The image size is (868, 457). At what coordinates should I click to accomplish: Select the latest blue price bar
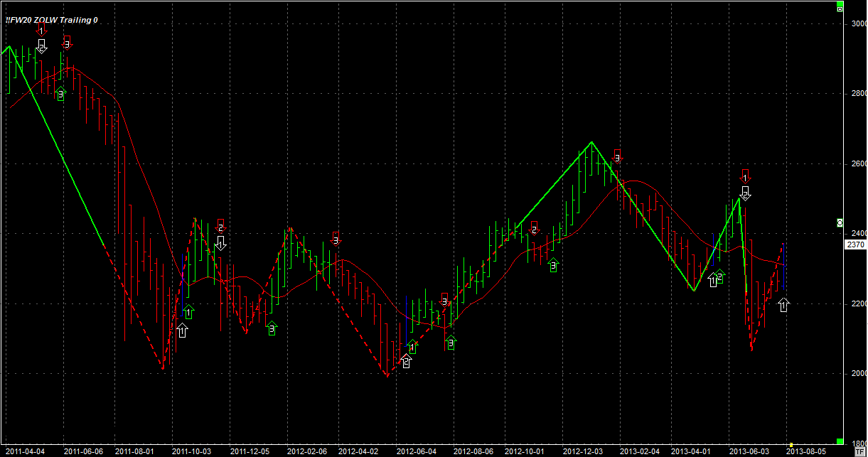pos(783,267)
